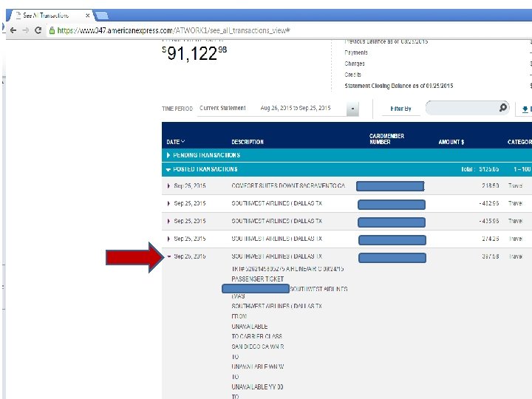Click the green padlock security icon
The height and width of the screenshot is (399, 532).
tap(52, 30)
